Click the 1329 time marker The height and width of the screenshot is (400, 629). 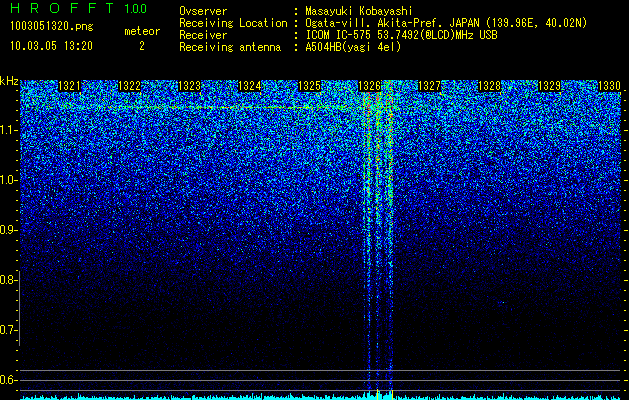(x=550, y=86)
